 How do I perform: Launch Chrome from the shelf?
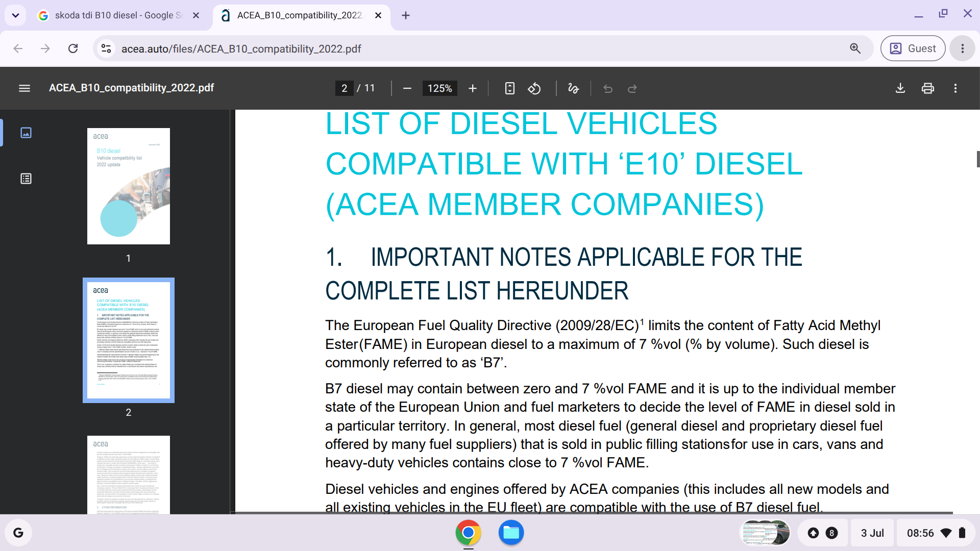click(468, 533)
